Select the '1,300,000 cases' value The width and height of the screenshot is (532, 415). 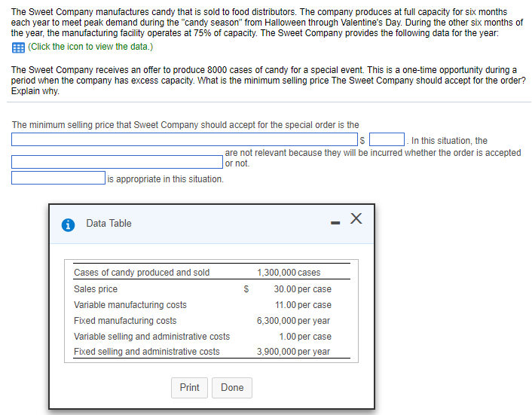[x=289, y=272]
